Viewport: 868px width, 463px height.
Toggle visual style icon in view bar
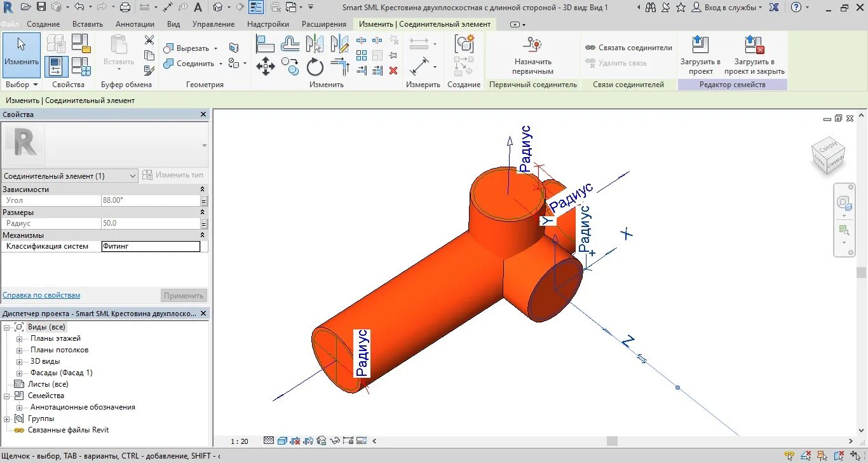coord(281,441)
